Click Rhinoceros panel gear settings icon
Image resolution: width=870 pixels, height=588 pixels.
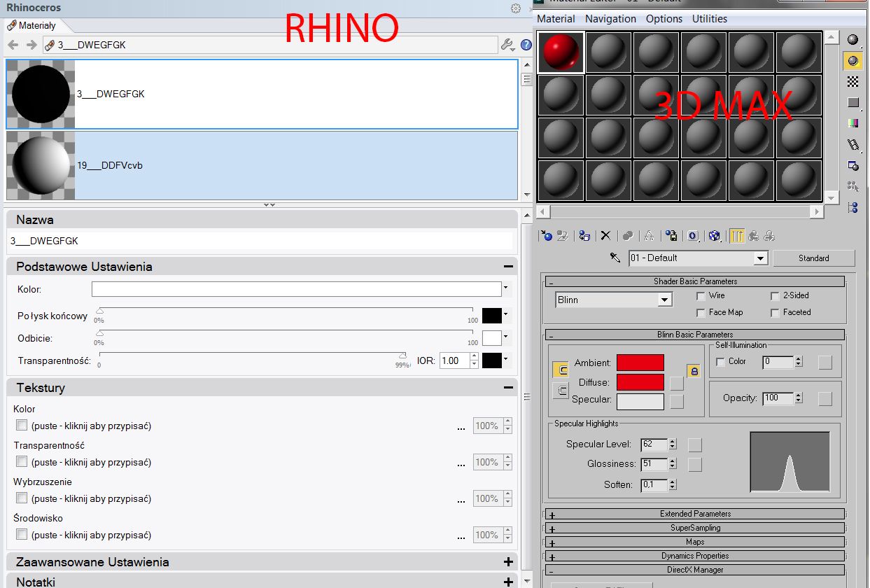(516, 8)
